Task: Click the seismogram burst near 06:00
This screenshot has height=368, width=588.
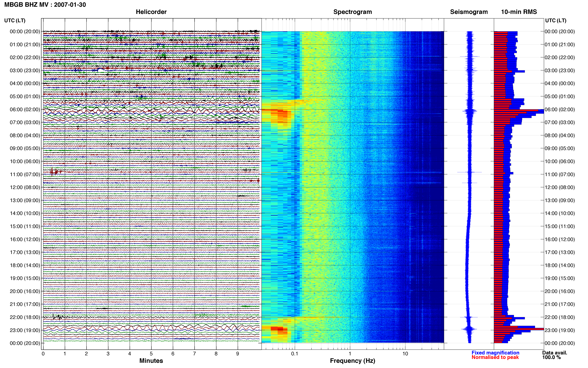Action: click(x=470, y=112)
